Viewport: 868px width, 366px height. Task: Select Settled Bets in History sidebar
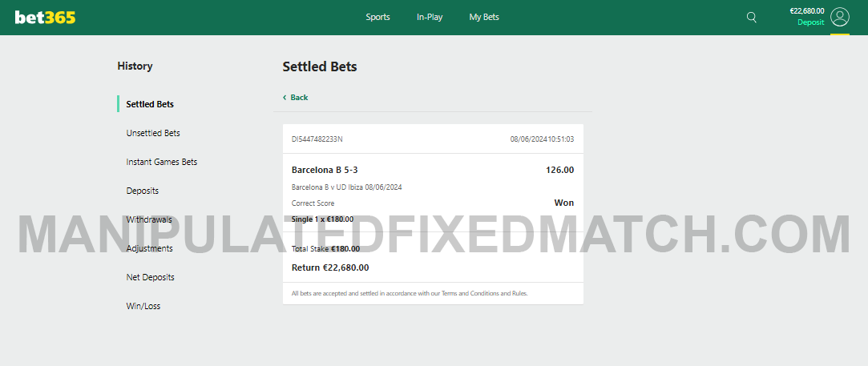(x=150, y=104)
